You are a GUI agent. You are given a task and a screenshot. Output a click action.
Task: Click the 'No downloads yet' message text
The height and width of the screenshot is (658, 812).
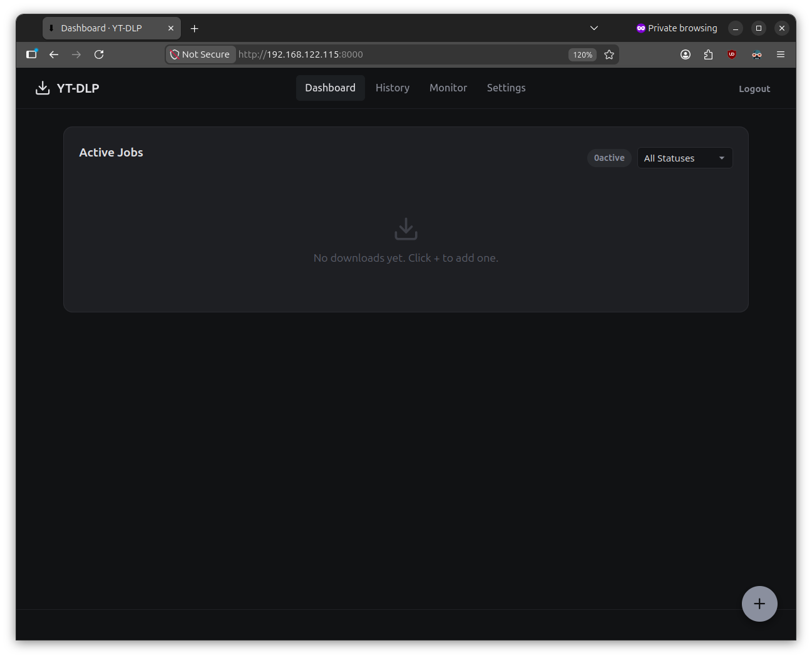[x=406, y=258]
